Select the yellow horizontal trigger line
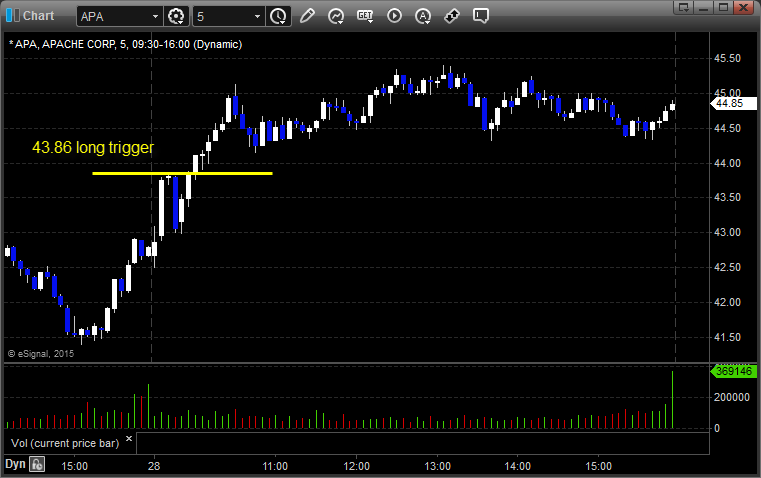The height and width of the screenshot is (478, 761). click(x=182, y=173)
